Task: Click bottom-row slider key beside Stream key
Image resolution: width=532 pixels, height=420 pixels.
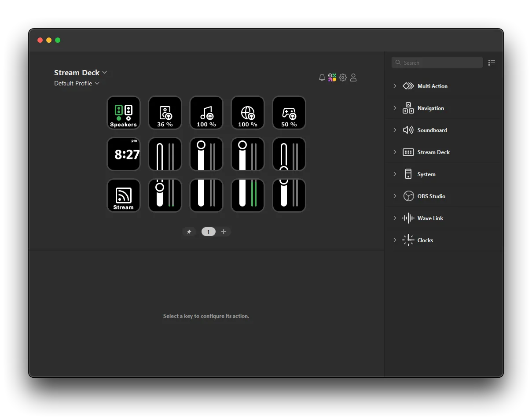Action: click(x=165, y=195)
